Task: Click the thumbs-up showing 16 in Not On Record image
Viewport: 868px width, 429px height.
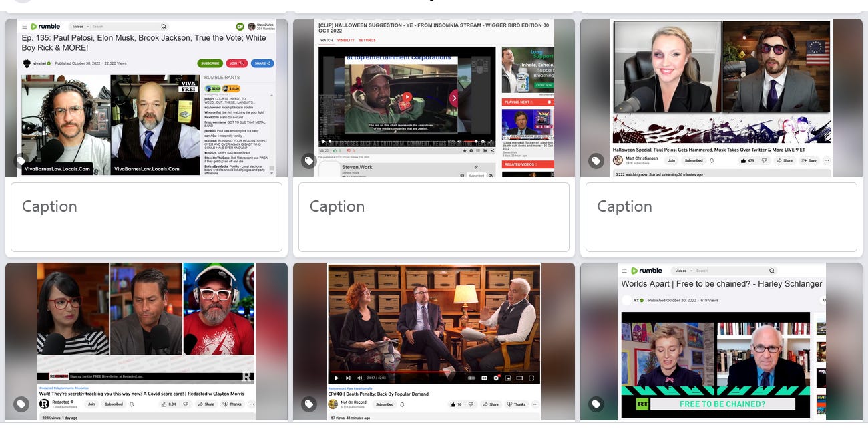Action: (x=457, y=404)
